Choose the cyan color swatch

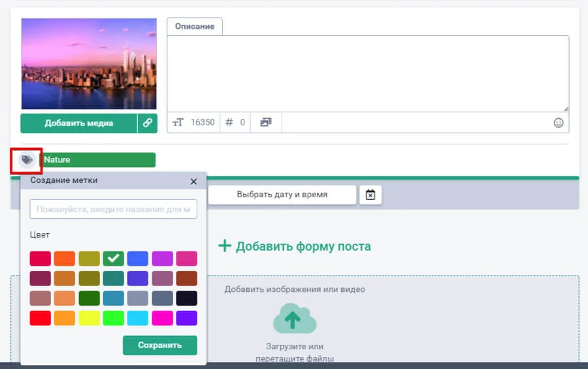point(138,319)
